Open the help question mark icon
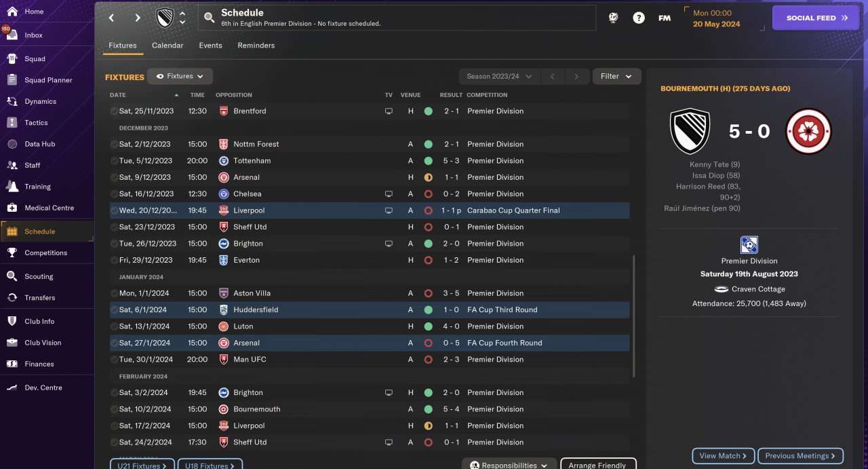Viewport: 868px width, 469px height. (x=639, y=18)
